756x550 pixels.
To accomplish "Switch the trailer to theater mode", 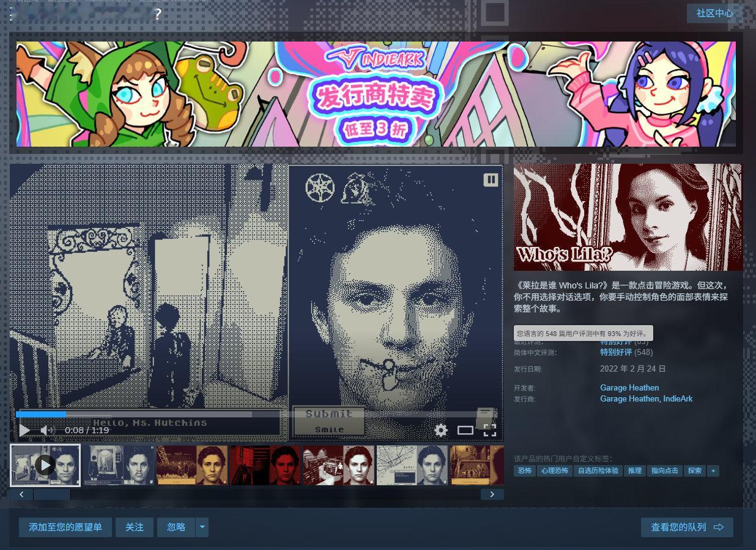I will [465, 430].
